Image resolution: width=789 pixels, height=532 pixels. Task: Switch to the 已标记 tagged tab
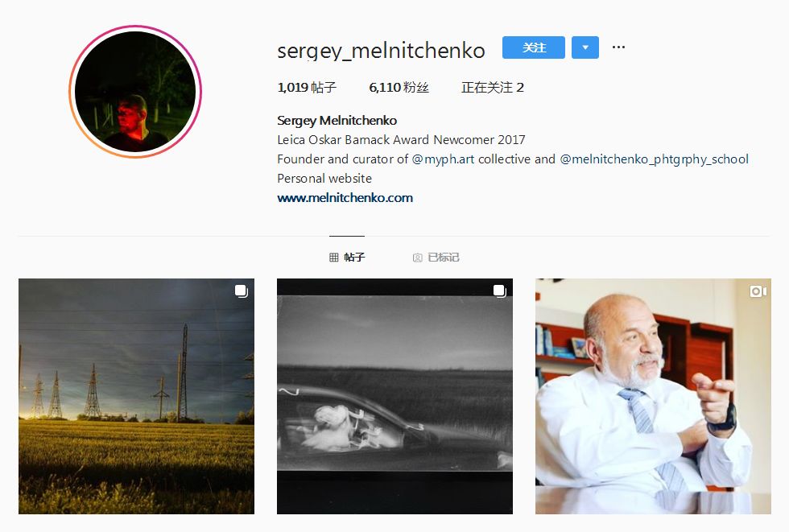[436, 258]
